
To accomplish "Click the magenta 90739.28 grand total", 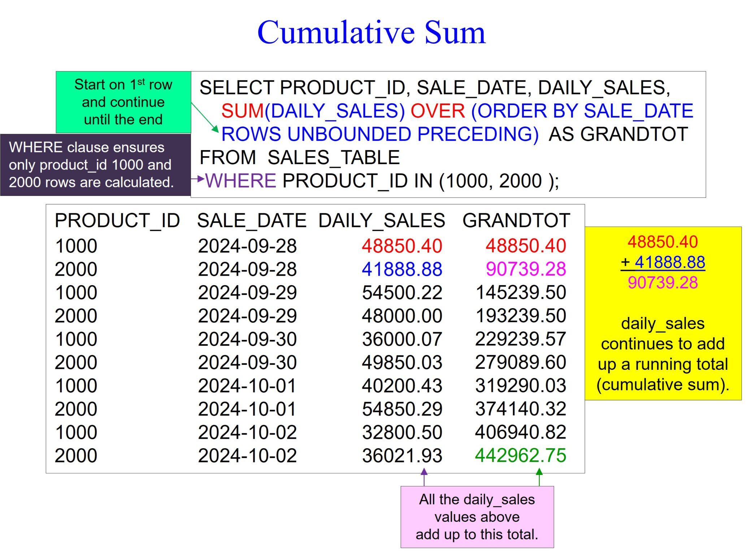I will 526,269.
